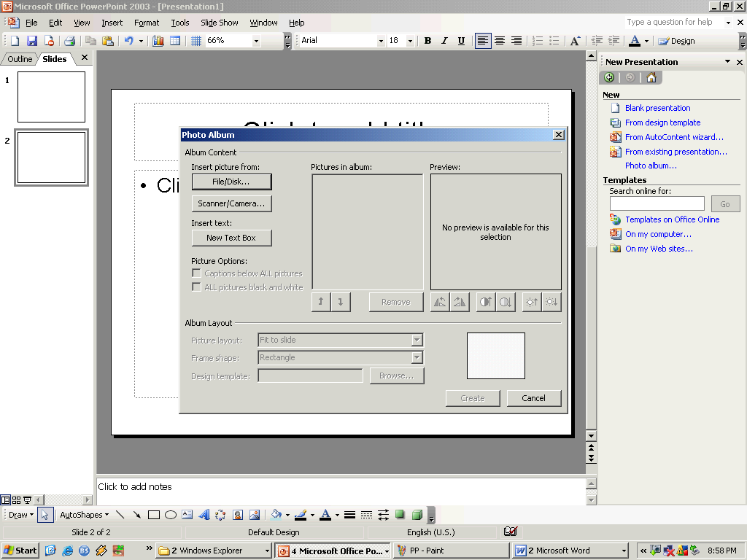Click the Insert Picture icon
This screenshot has width=747, height=560.
click(x=255, y=515)
